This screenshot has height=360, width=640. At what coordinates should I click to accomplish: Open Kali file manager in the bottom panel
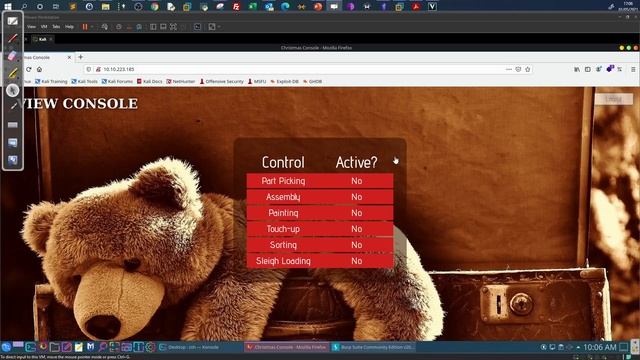(x=54, y=347)
